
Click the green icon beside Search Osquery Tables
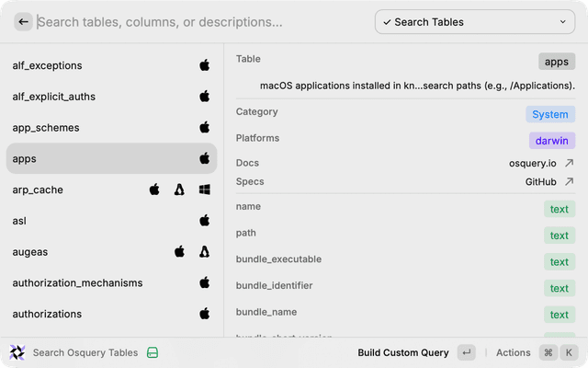point(153,352)
